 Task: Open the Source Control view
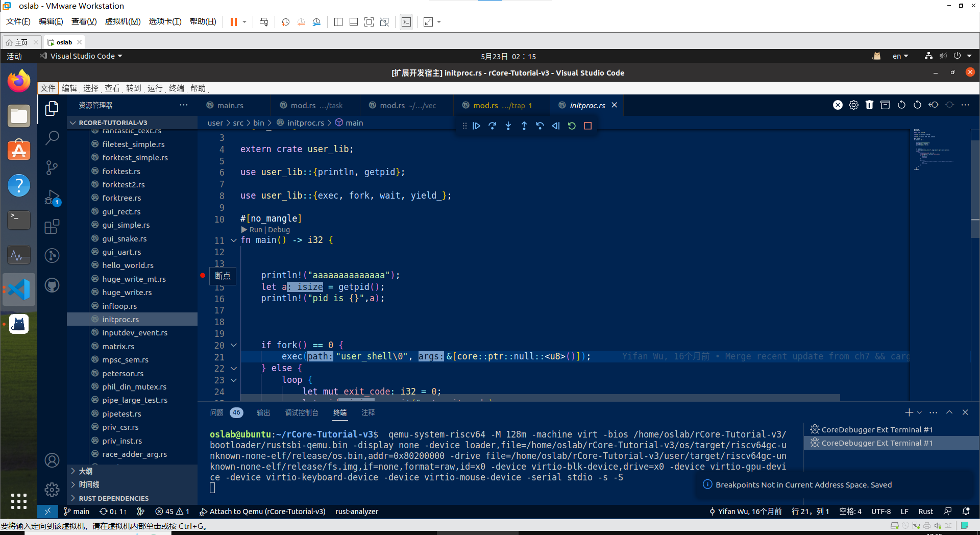coord(52,167)
